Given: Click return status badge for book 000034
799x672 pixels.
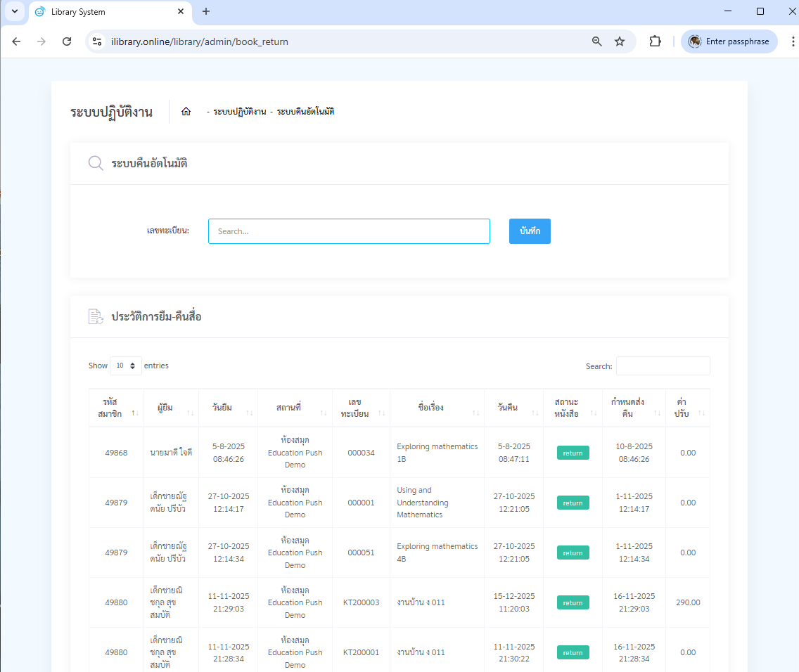Looking at the screenshot, I should 573,453.
